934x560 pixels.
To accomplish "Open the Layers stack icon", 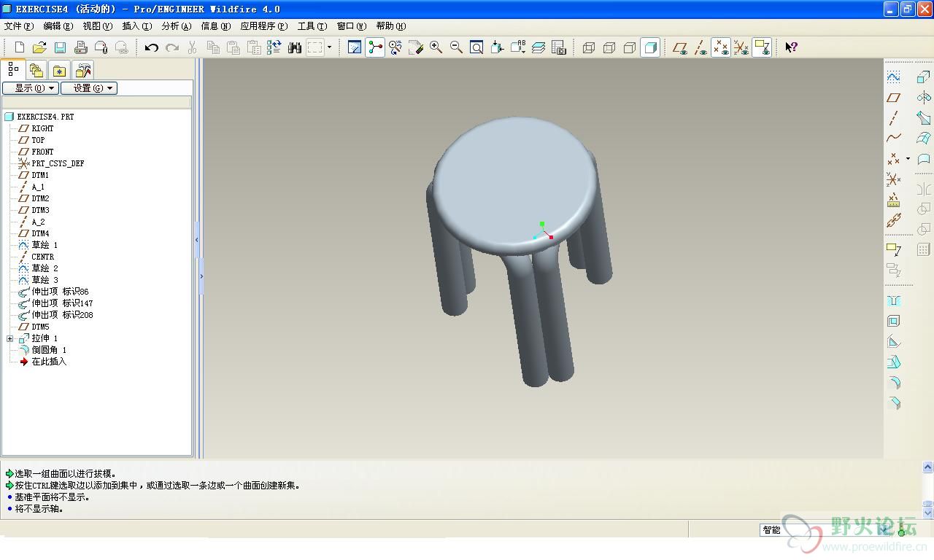I will coord(539,47).
